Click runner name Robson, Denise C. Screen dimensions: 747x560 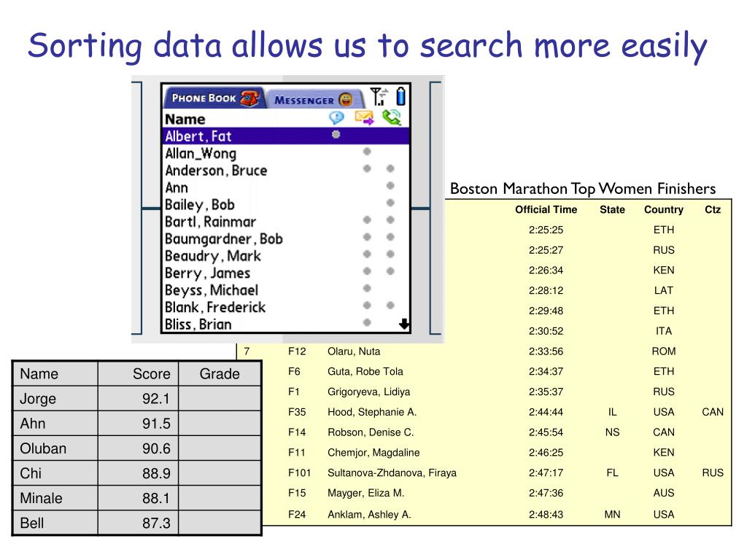tap(371, 432)
